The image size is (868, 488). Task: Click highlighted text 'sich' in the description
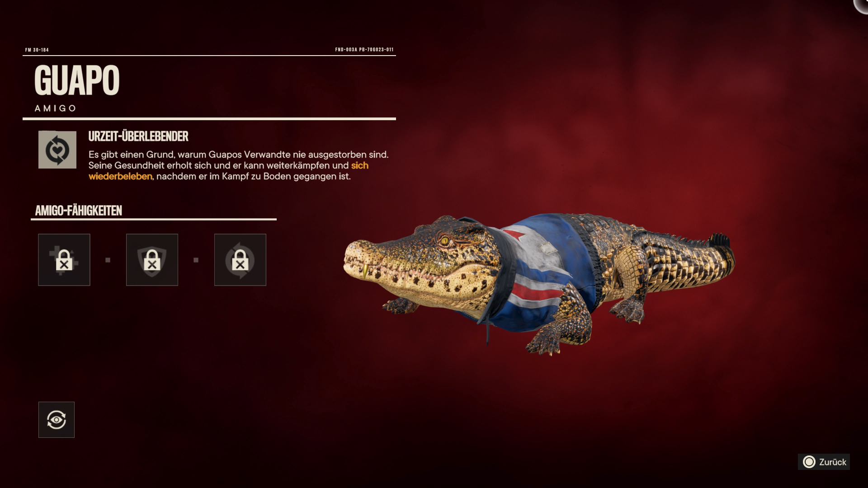click(x=360, y=165)
